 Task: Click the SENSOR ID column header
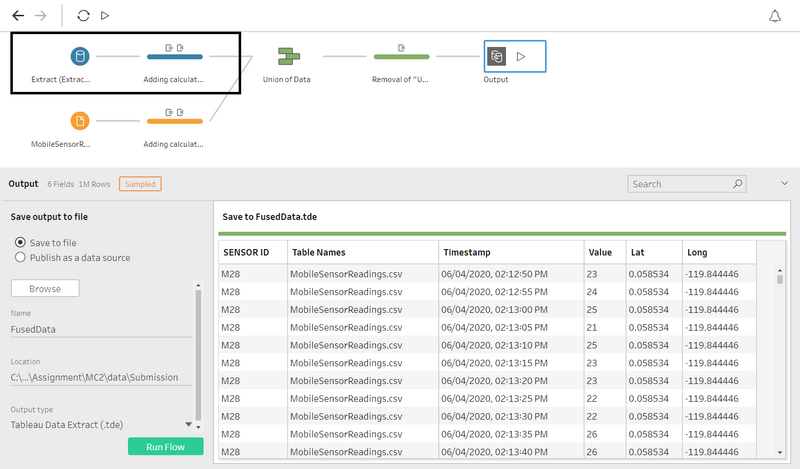pyautogui.click(x=253, y=252)
